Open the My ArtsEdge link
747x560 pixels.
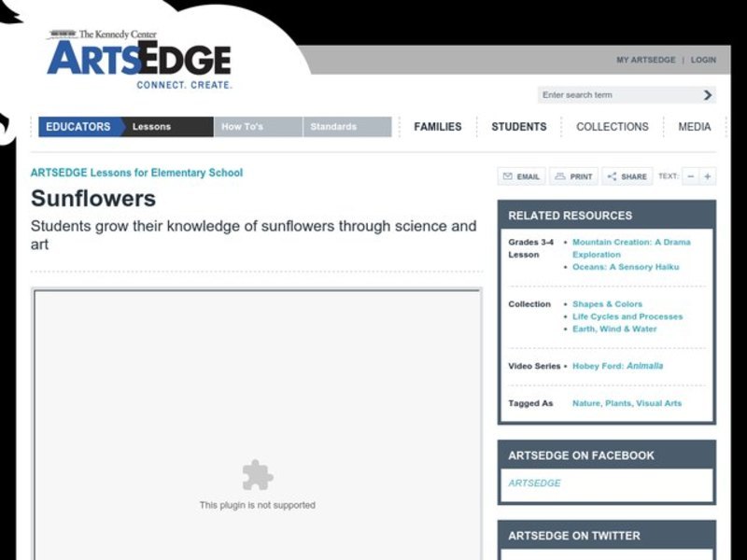point(645,60)
